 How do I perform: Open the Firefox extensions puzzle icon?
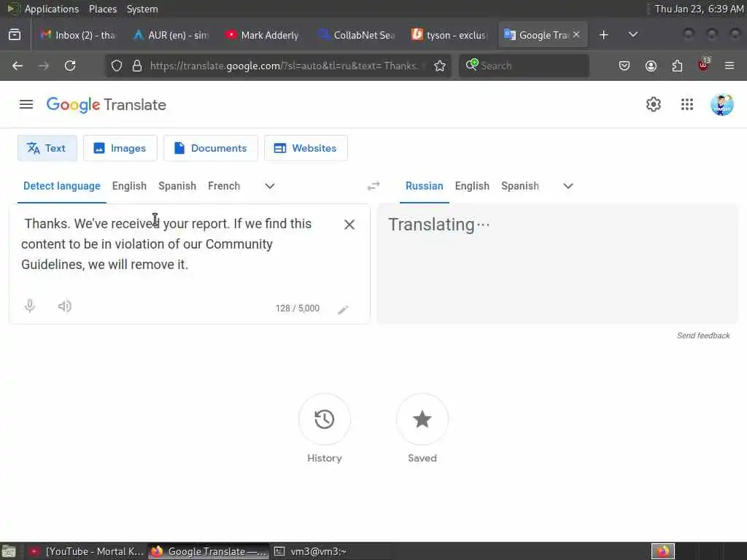point(677,66)
